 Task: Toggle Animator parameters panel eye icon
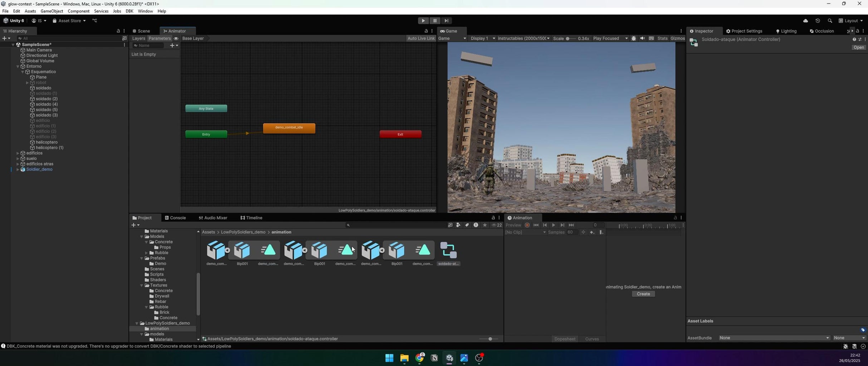(x=176, y=39)
